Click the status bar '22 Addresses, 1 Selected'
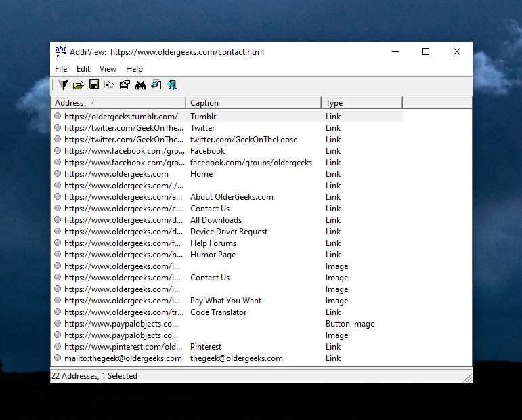This screenshot has height=420, width=522. pos(94,376)
